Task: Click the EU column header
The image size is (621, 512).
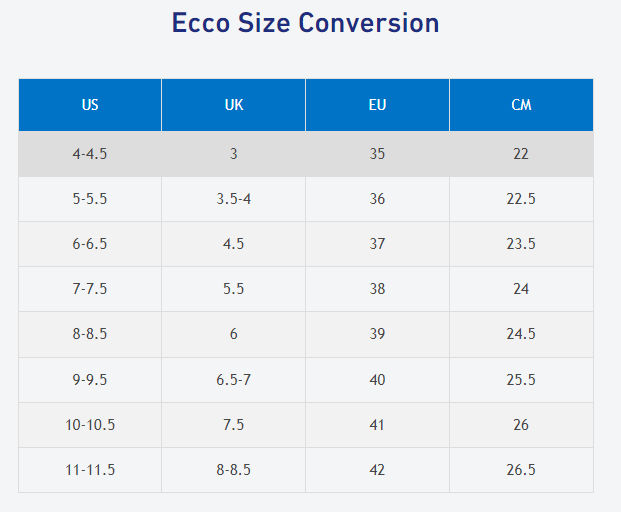Action: tap(377, 105)
